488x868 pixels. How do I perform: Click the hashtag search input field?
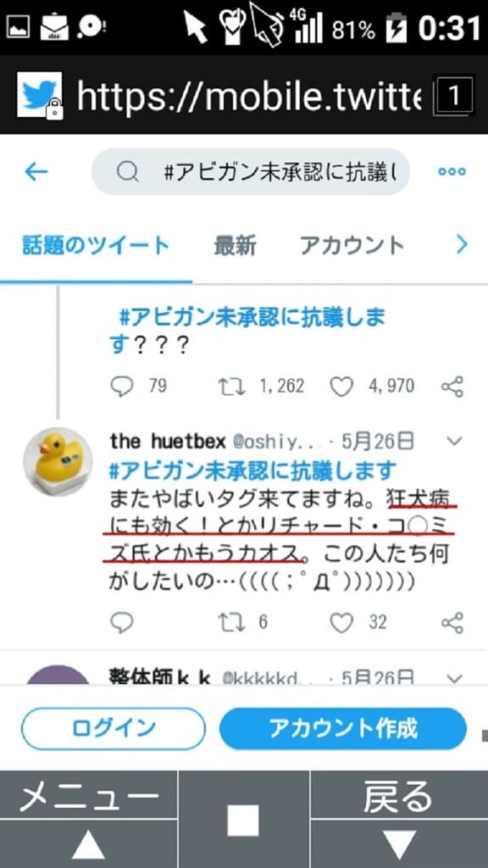point(251,171)
